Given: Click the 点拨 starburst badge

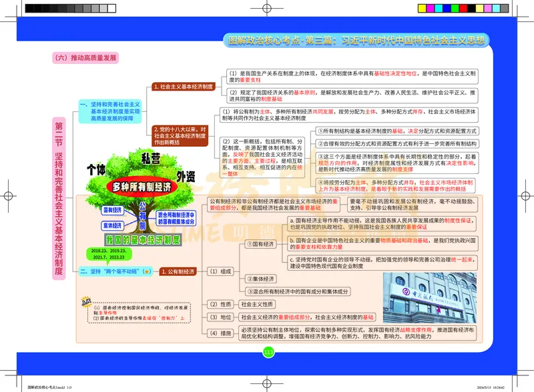Looking at the screenshot, I should coord(85,301).
